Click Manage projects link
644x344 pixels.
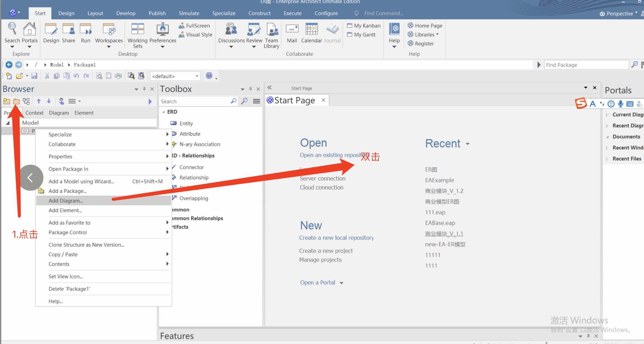(x=320, y=260)
